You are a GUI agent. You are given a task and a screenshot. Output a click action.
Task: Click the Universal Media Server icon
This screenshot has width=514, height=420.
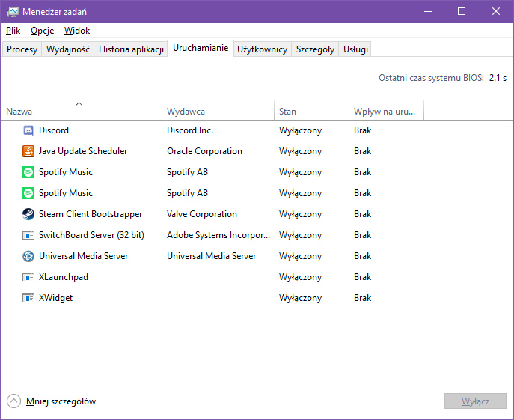(28, 256)
